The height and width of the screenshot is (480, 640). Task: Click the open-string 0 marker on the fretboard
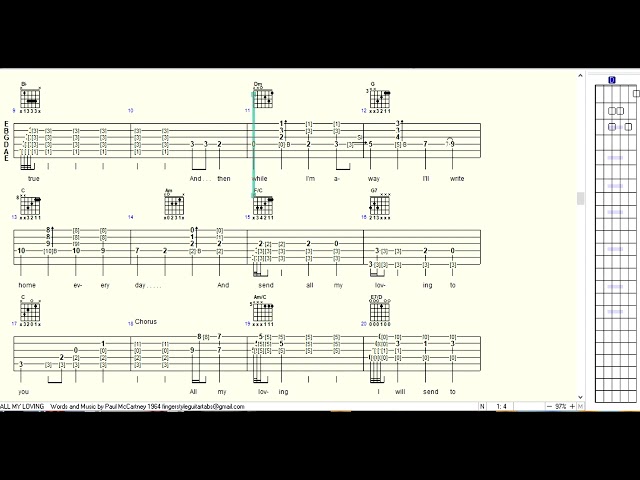pyautogui.click(x=612, y=80)
